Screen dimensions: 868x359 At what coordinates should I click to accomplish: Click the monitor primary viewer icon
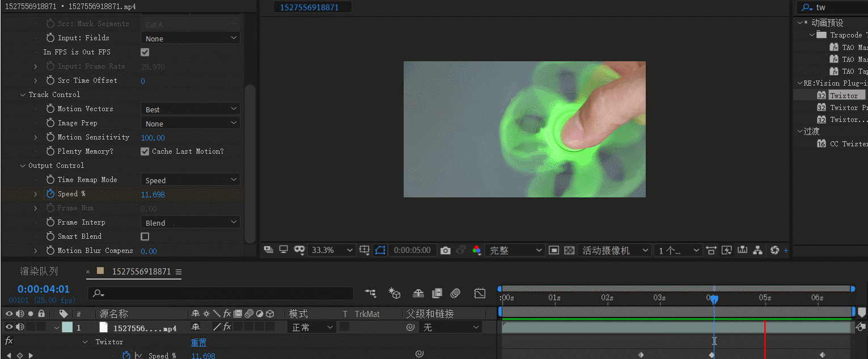coord(283,250)
